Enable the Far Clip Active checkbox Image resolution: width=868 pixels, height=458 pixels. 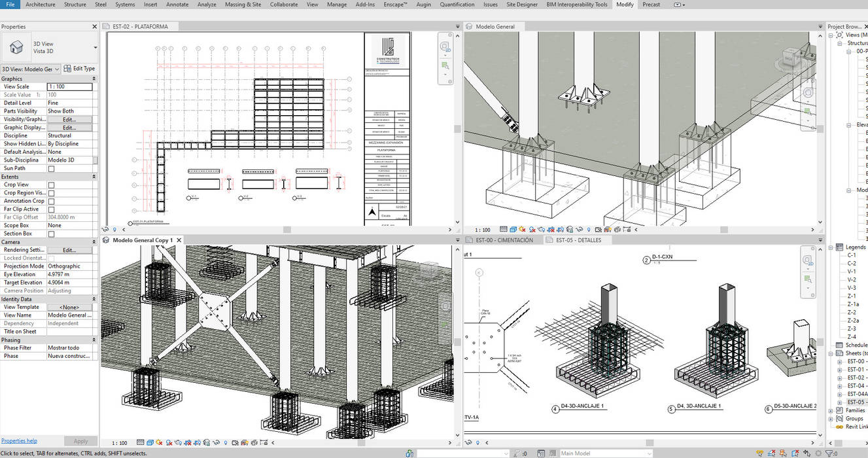click(52, 209)
